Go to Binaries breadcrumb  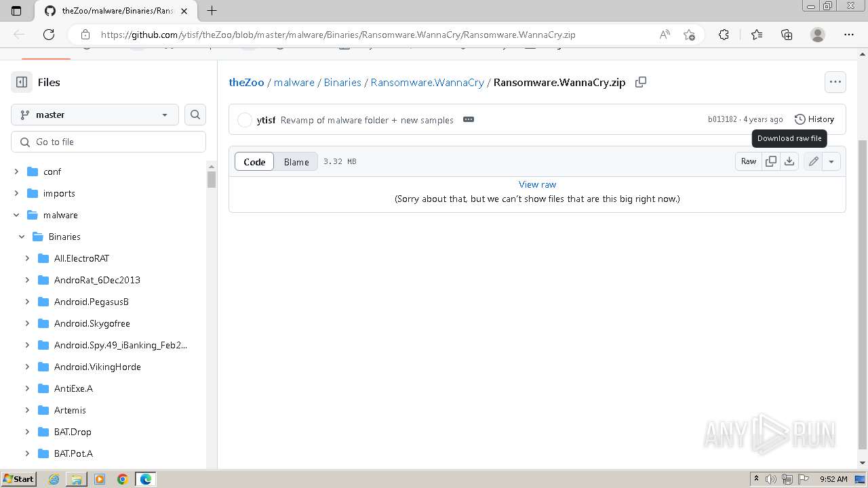click(x=342, y=82)
